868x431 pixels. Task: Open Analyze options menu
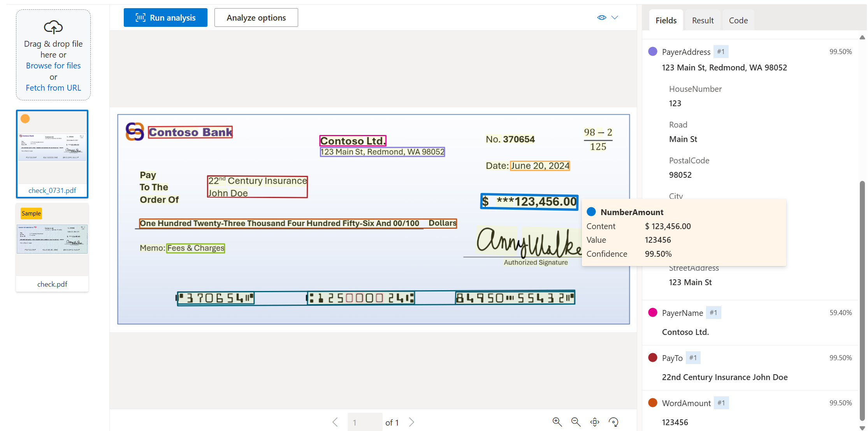(255, 17)
